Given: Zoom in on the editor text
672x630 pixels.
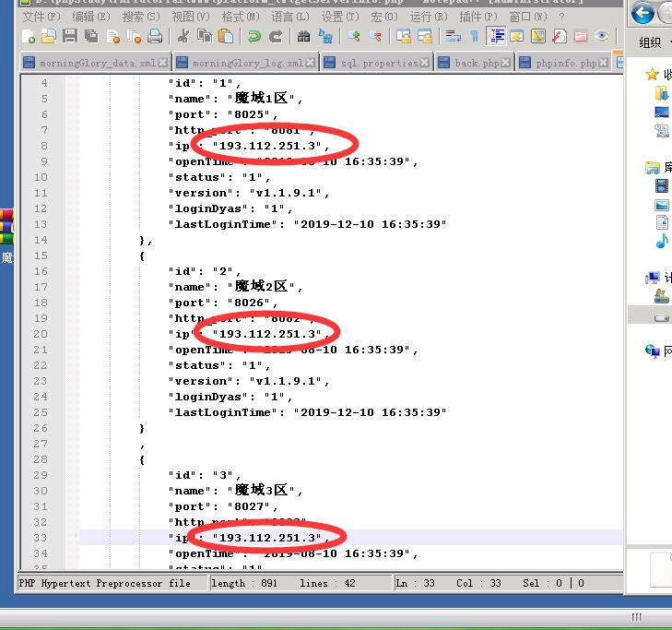Looking at the screenshot, I should [354, 37].
